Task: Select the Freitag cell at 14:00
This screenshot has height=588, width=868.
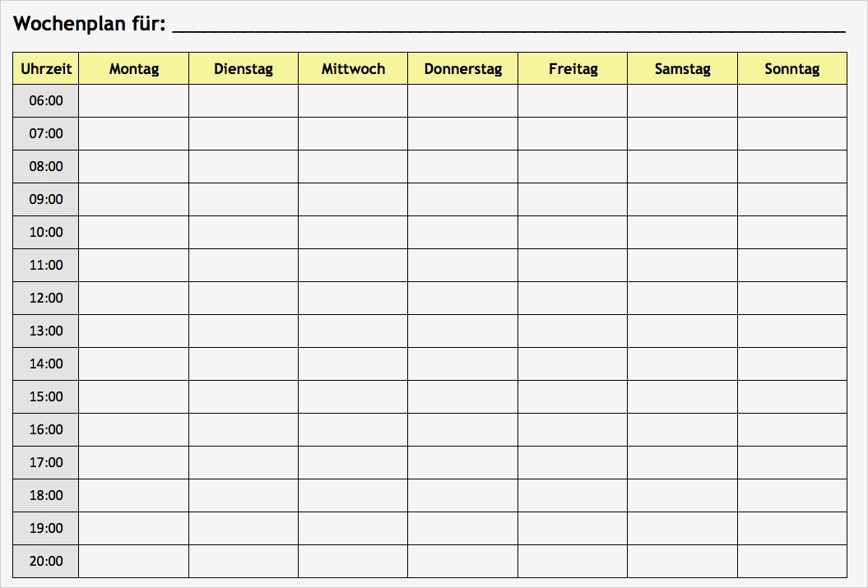Action: [x=573, y=364]
